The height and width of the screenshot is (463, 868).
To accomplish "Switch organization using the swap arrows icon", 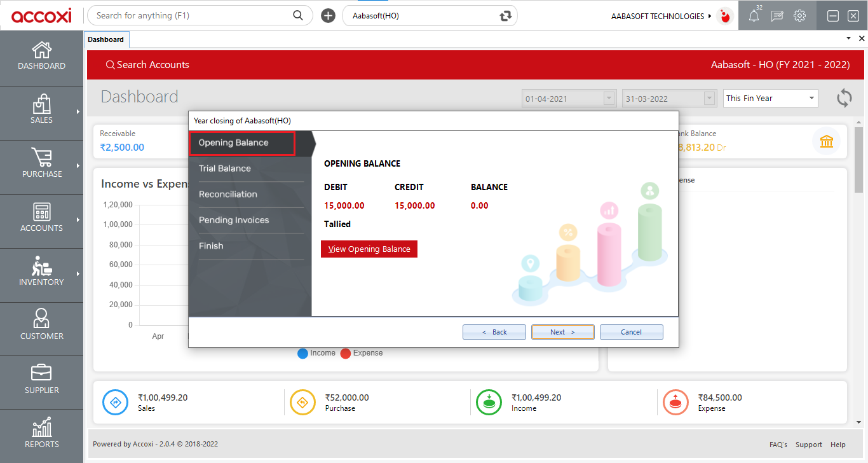I will 506,16.
